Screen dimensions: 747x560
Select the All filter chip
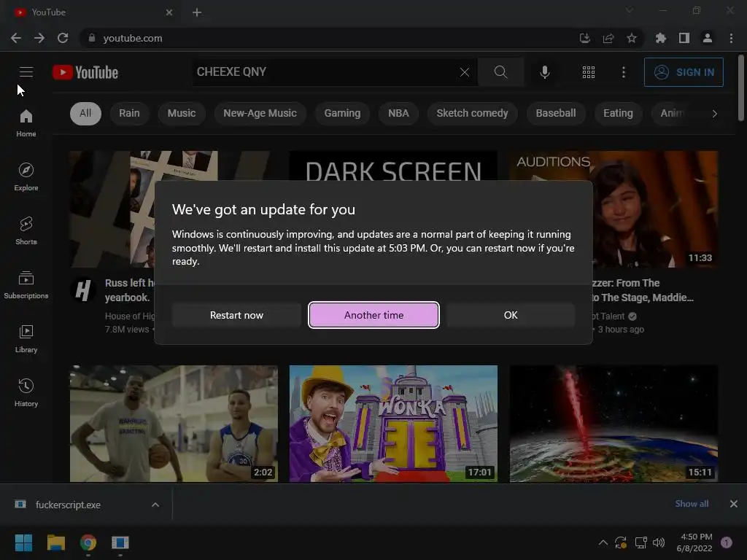point(85,113)
